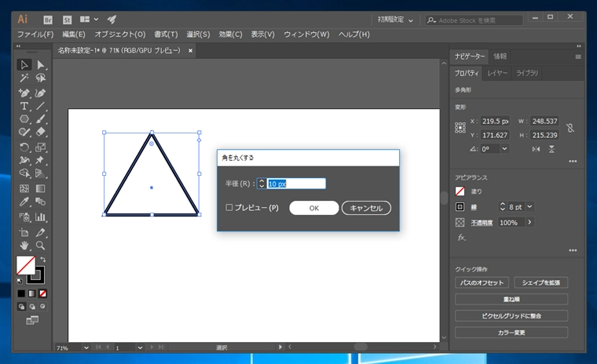Show more Appearance options
Screen dimensions: 597x364
[573, 250]
